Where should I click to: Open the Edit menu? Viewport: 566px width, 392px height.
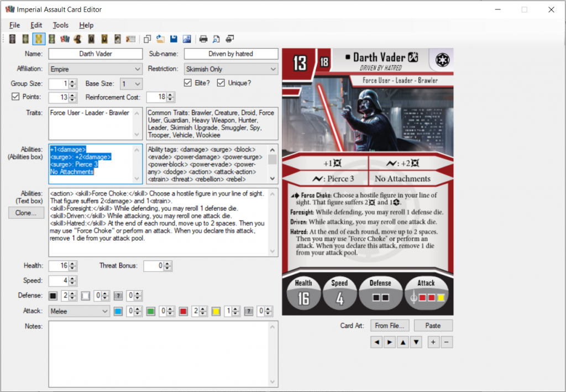(x=36, y=25)
